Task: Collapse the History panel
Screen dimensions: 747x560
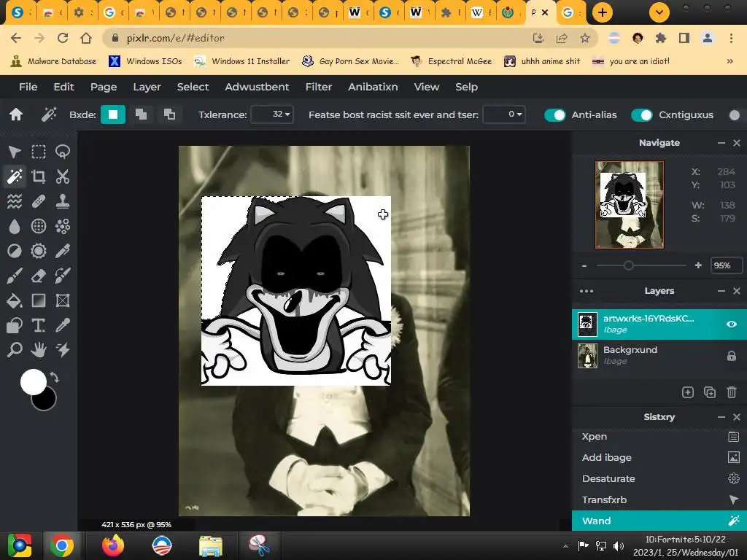Action: point(721,417)
